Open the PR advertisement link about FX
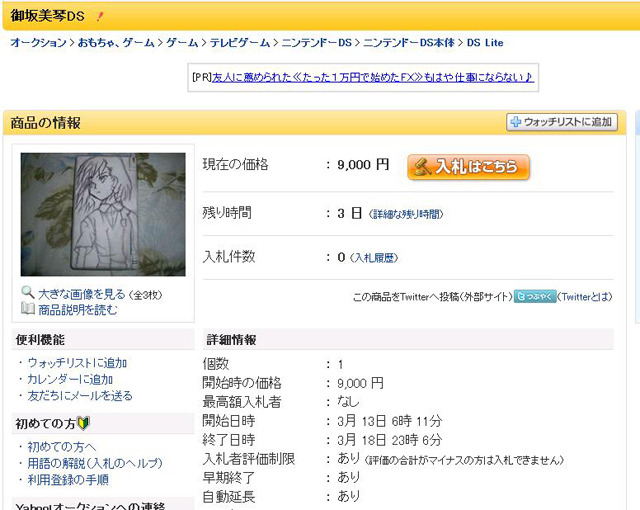640x510 pixels. tap(373, 77)
